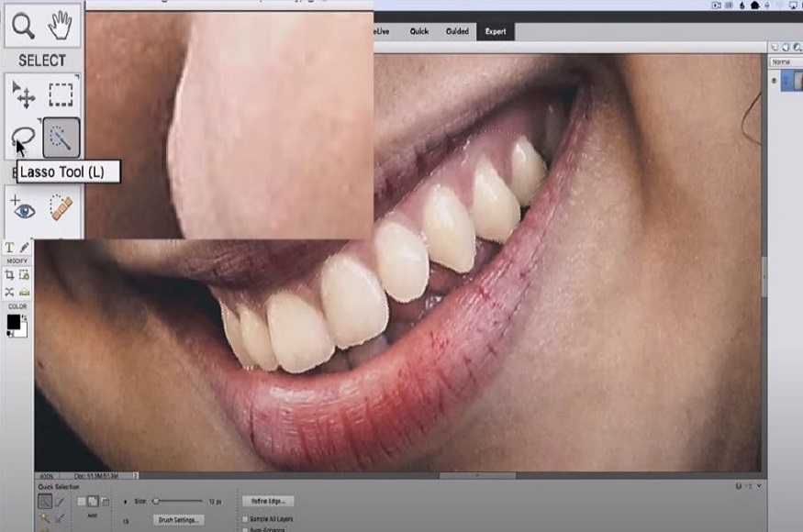The image size is (803, 532).
Task: Choose the Rectangular Marquee tool
Action: click(61, 94)
